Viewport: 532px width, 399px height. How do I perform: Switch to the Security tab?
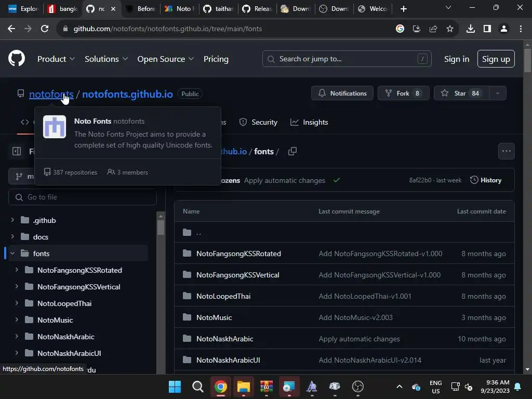(258, 122)
